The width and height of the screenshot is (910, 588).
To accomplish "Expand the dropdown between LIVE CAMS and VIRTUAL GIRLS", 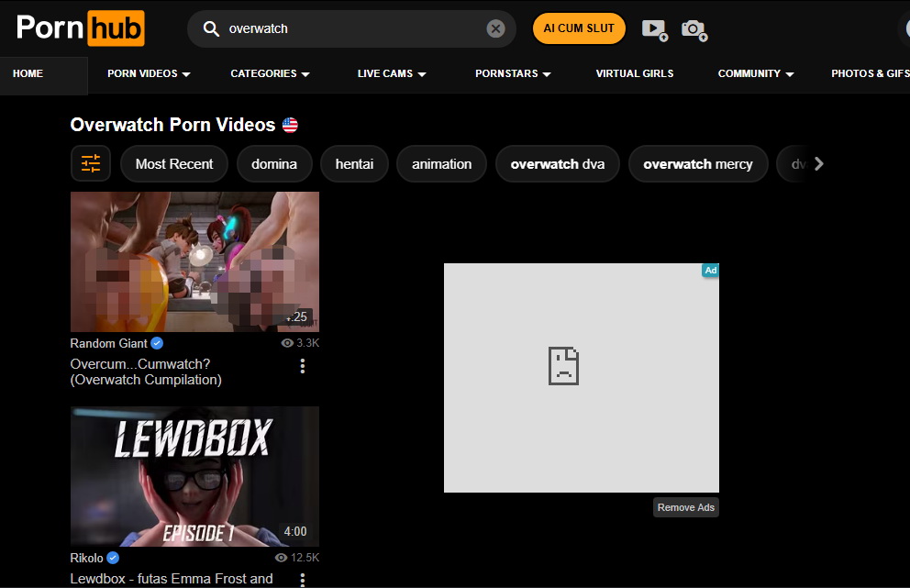I will tap(513, 73).
